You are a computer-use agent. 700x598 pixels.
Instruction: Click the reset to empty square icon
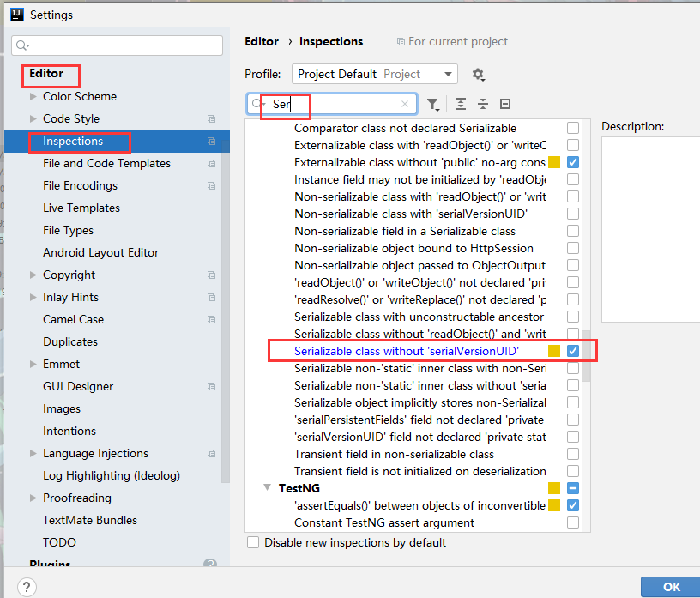[505, 104]
